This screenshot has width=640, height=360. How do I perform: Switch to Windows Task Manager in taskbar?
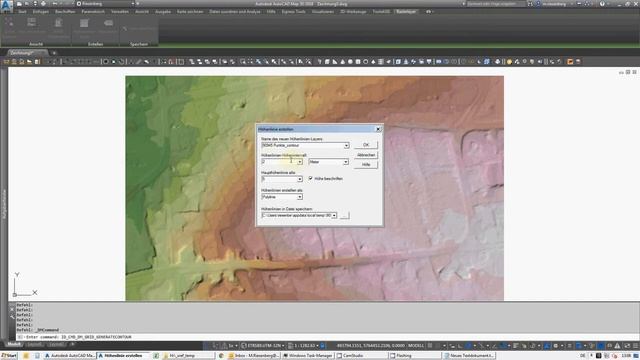point(308,356)
